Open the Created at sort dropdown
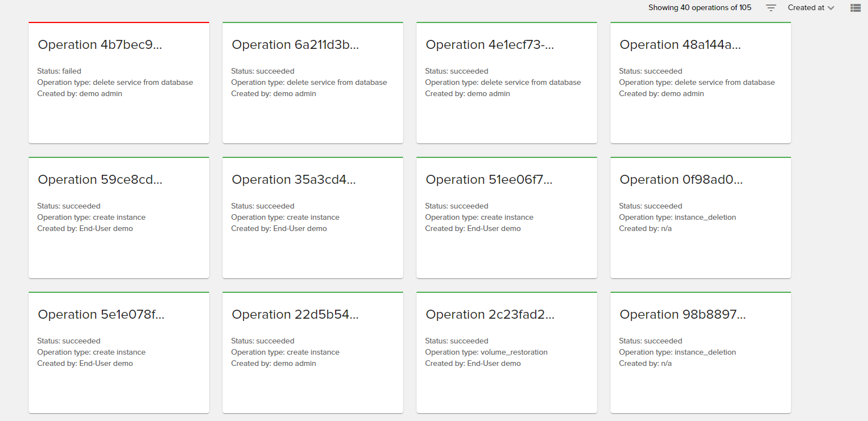868x421 pixels. 810,7
